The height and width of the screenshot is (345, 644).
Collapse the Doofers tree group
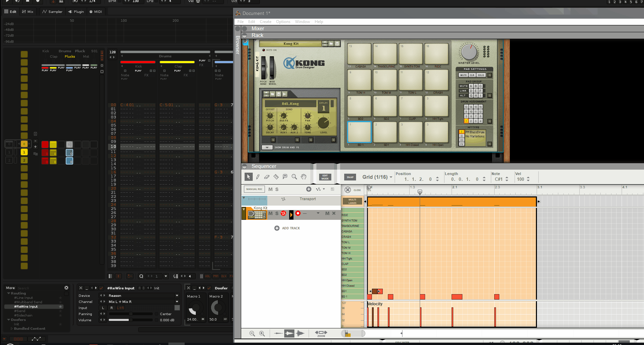tap(8, 320)
